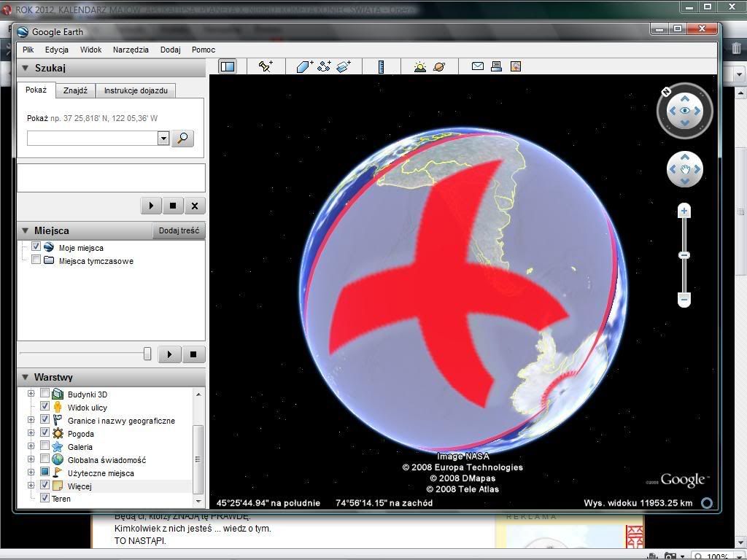Click the email envelope toolbar icon
Screen dimensions: 747x560
(x=478, y=66)
